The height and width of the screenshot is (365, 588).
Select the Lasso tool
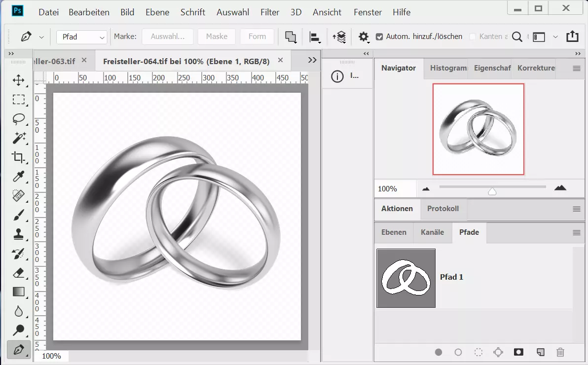click(x=18, y=119)
